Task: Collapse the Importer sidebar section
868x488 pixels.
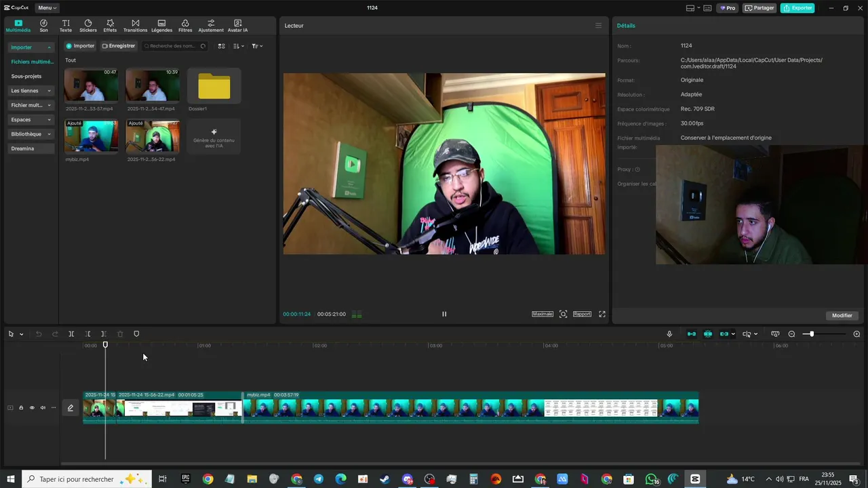Action: pos(31,47)
